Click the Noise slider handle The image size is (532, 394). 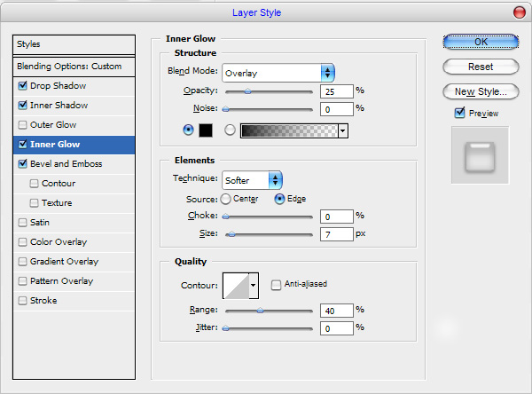coord(225,109)
